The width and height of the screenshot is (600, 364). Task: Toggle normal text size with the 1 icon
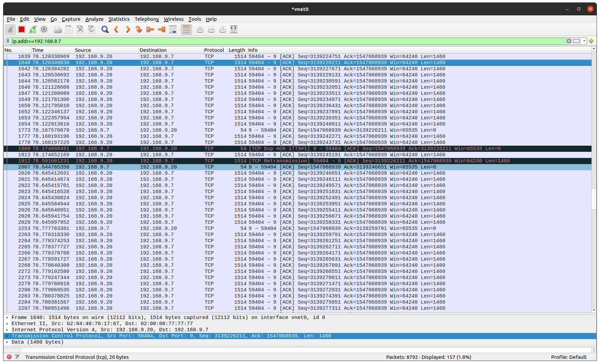(222, 30)
